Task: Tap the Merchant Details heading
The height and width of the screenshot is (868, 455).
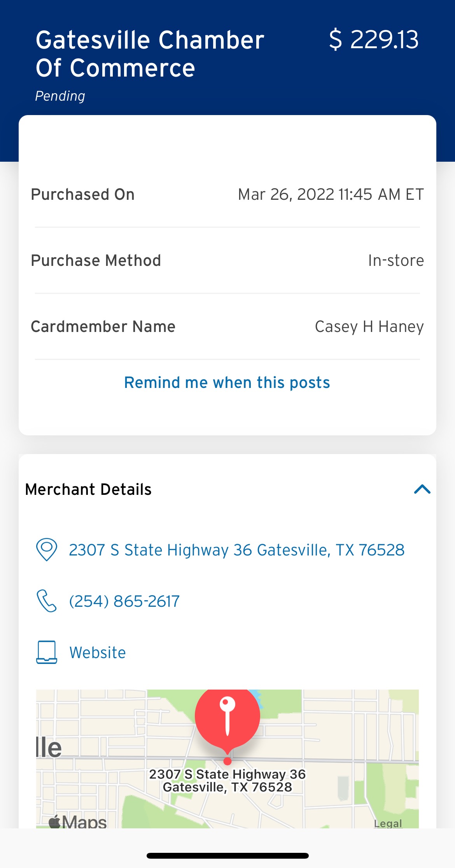Action: pyautogui.click(x=88, y=489)
